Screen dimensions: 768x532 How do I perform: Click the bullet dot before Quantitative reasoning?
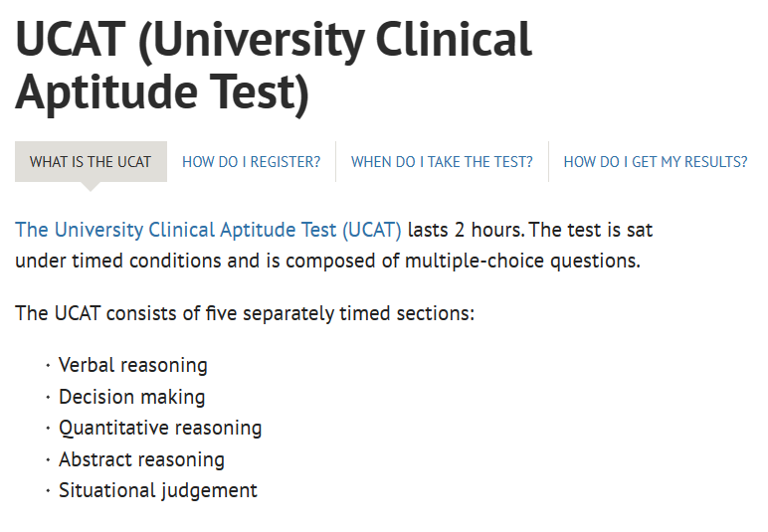[x=48, y=428]
